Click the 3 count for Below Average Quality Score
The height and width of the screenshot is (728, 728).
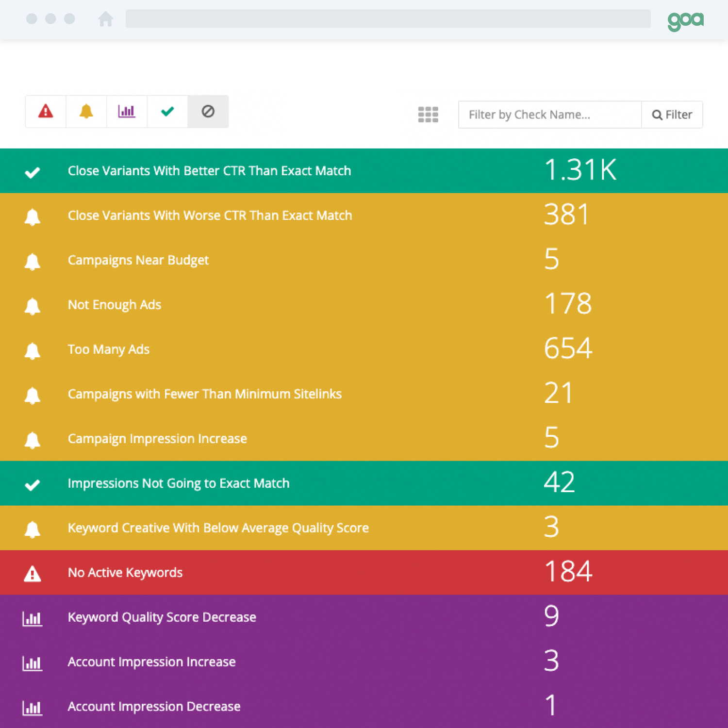[552, 527]
